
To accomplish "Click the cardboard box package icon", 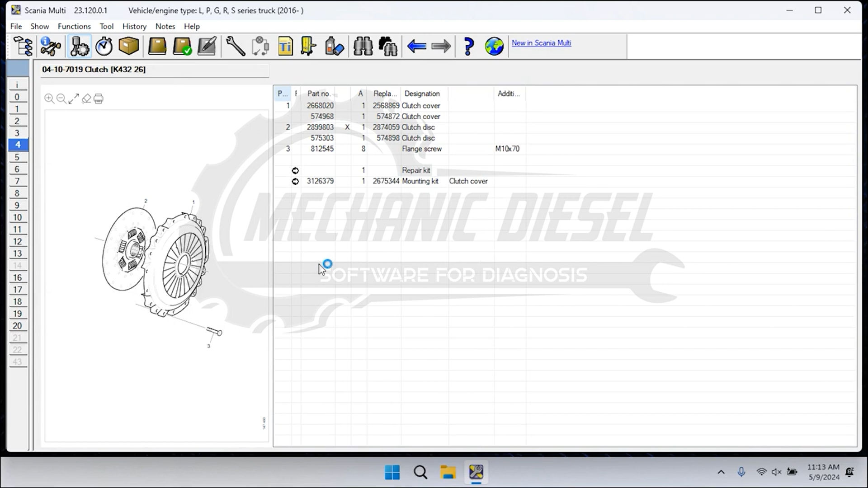I will click(128, 46).
